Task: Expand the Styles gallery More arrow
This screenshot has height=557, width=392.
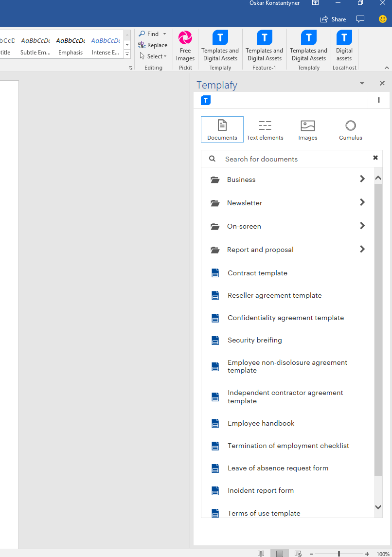Action: [127, 54]
